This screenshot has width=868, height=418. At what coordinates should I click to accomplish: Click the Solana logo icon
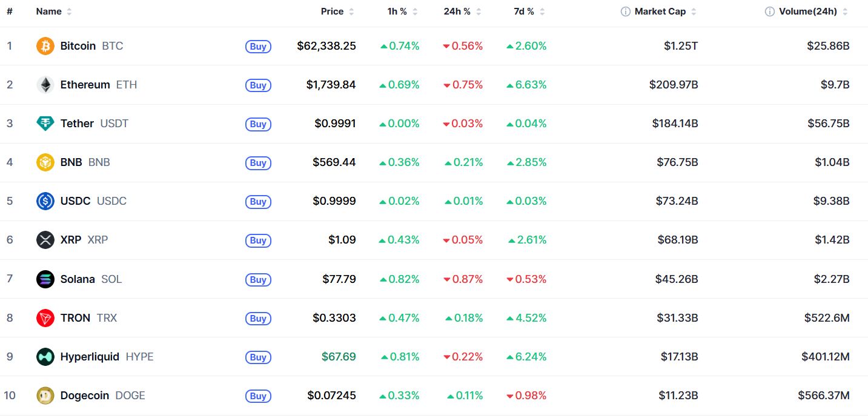pyautogui.click(x=45, y=279)
